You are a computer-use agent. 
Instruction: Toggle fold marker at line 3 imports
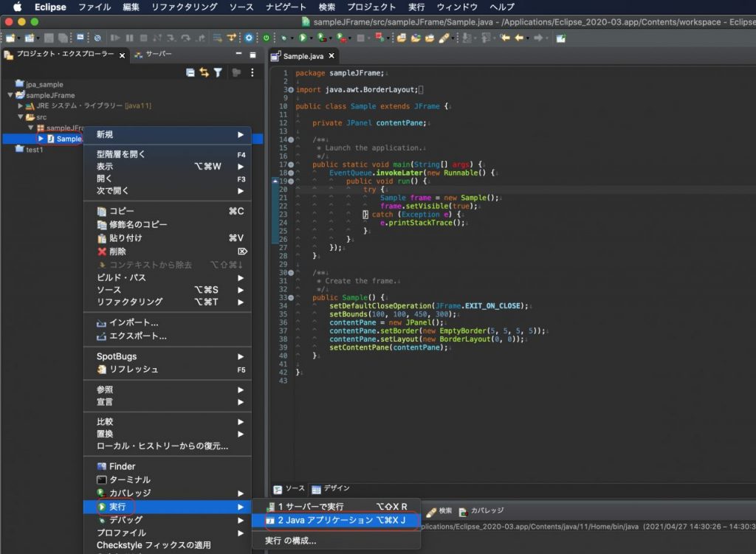(291, 90)
